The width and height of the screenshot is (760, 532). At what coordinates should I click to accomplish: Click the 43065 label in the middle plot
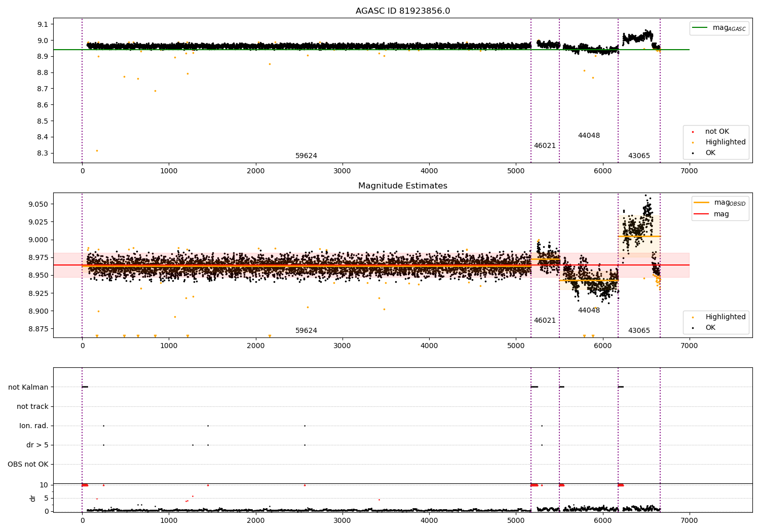(x=639, y=331)
